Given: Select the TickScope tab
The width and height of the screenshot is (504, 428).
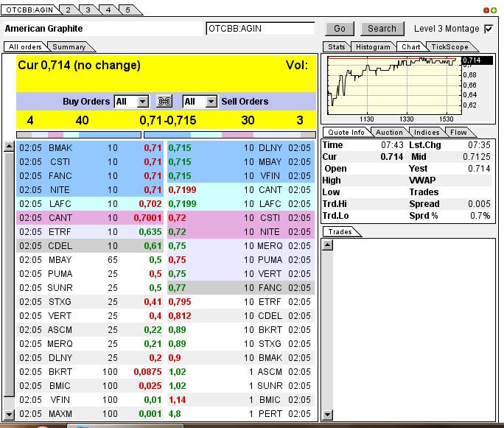Looking at the screenshot, I should [449, 46].
